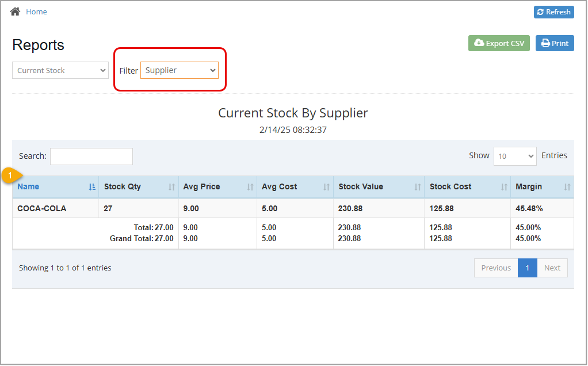Screen dimensions: 588x366
Task: Click the home icon in the breadcrumb
Action: tap(14, 11)
